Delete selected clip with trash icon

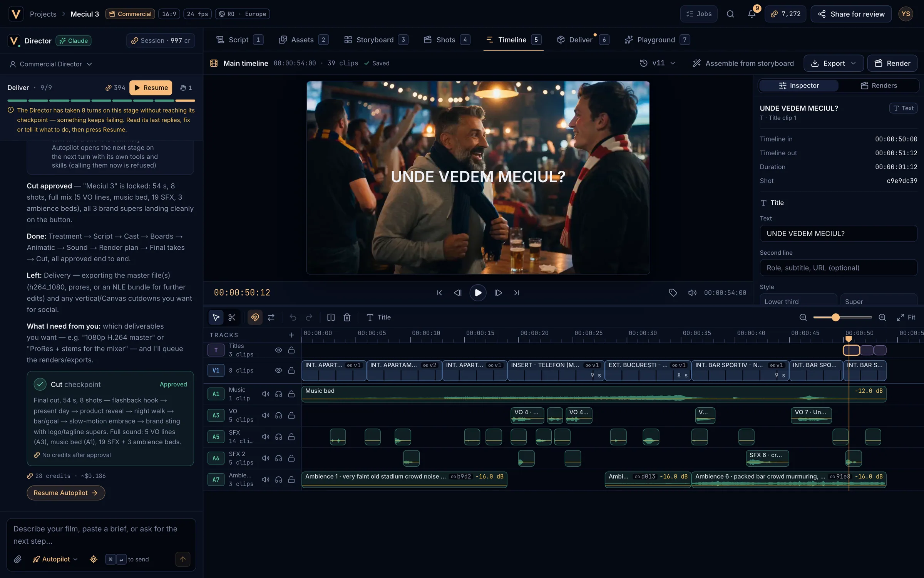pos(347,317)
